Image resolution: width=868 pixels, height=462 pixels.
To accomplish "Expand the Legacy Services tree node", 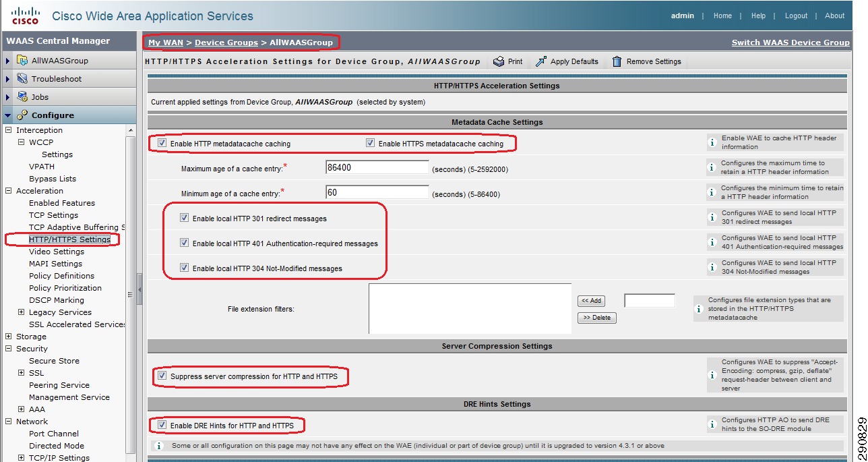I will 22,312.
